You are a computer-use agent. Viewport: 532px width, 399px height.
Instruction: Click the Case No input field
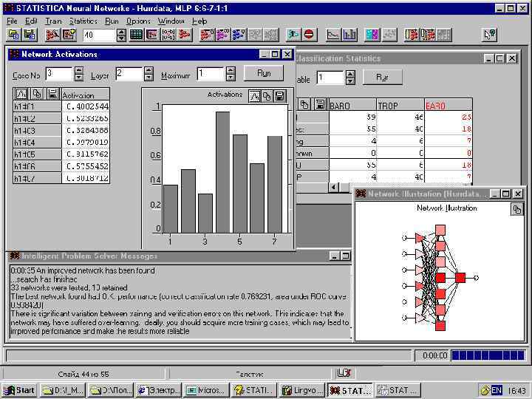tap(59, 74)
